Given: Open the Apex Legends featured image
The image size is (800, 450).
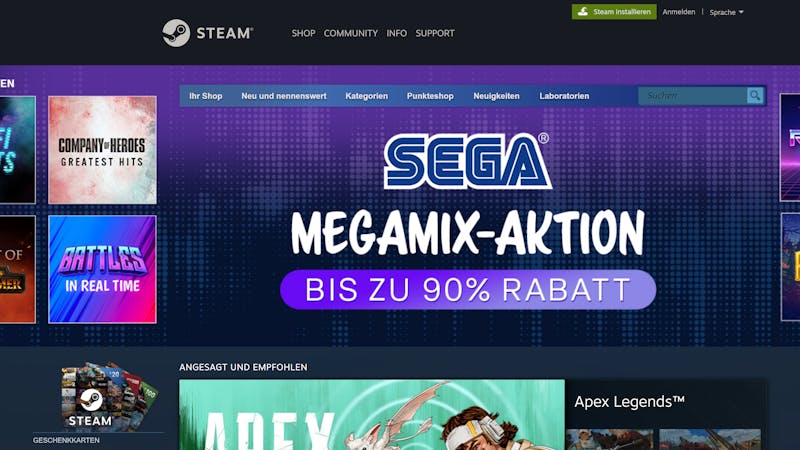Looking at the screenshot, I should pyautogui.click(x=372, y=414).
